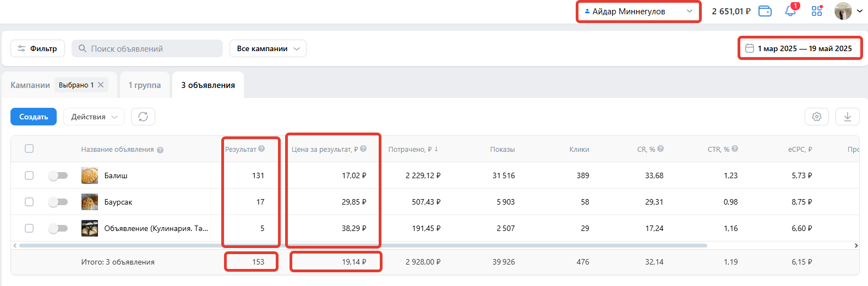Tick the select-all header checkbox
The image size is (868, 286).
pos(29,148)
